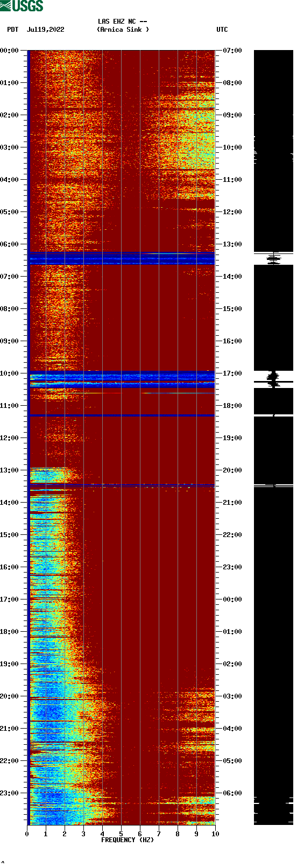The width and height of the screenshot is (297, 868).
Task: Click the blue line near 13:30 PDT
Action: tap(122, 486)
